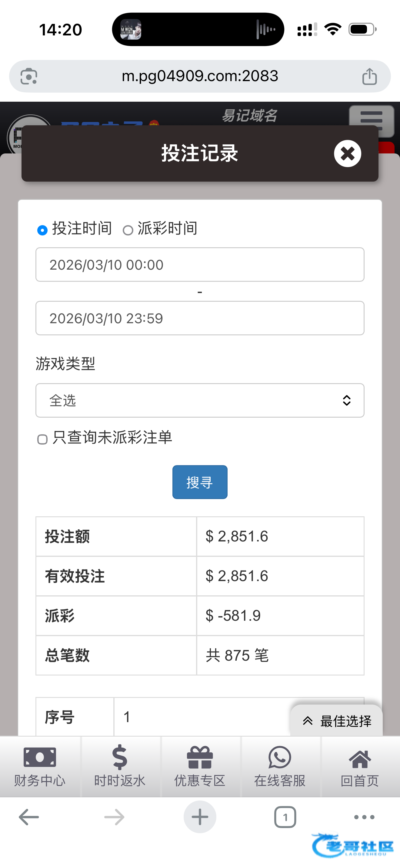Tap the lens search icon in address bar

[x=29, y=77]
